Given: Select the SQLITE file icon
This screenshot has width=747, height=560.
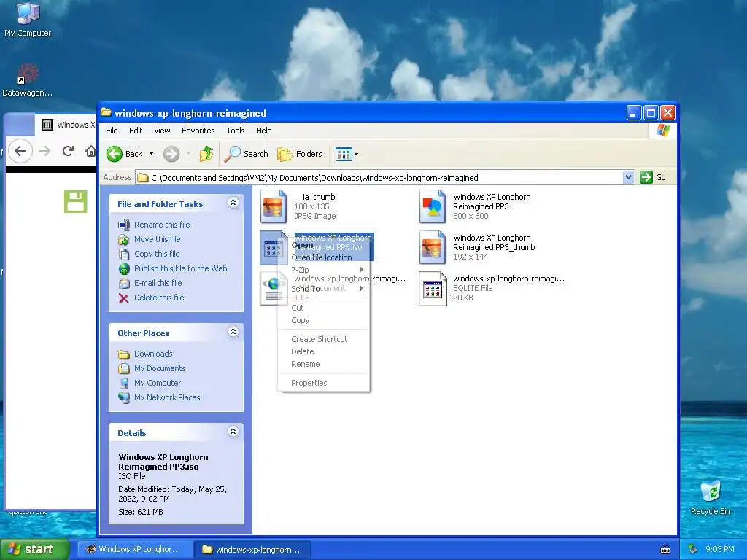Looking at the screenshot, I should 433,289.
